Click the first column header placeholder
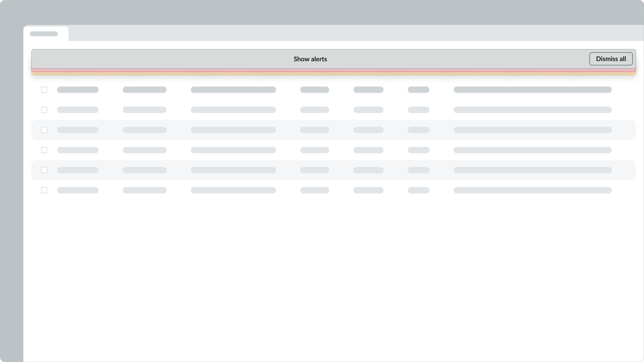This screenshot has height=362, width=644. tap(78, 90)
